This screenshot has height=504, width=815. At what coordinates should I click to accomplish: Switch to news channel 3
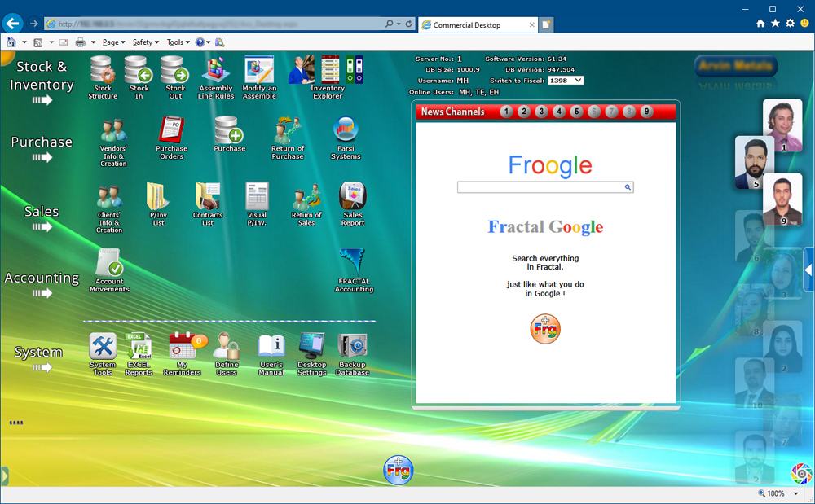pos(542,112)
